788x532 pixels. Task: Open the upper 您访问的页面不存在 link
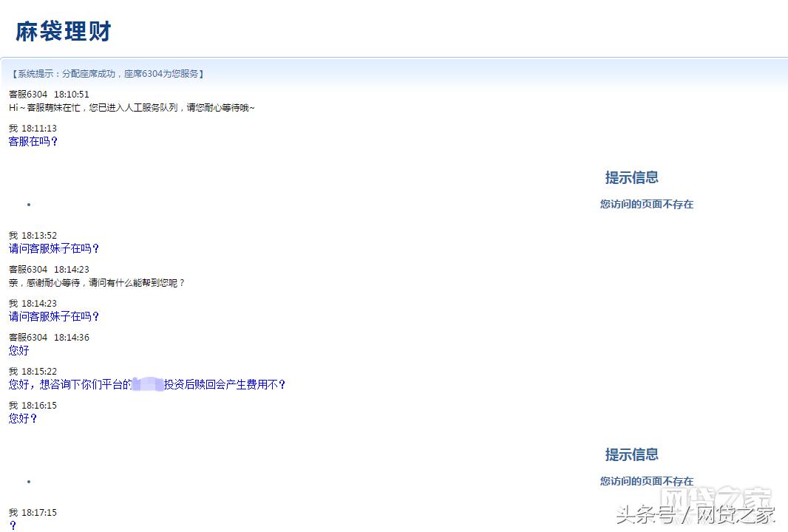click(x=646, y=204)
